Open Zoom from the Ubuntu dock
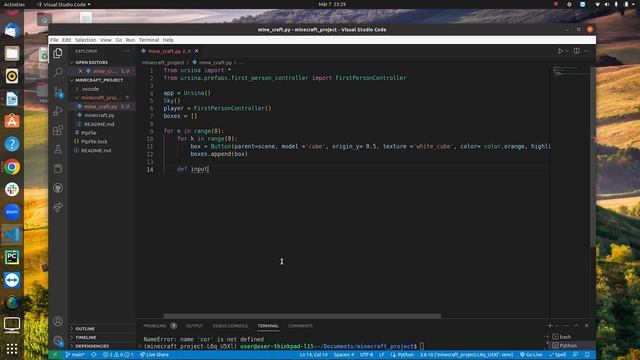640x360 pixels. click(12, 212)
